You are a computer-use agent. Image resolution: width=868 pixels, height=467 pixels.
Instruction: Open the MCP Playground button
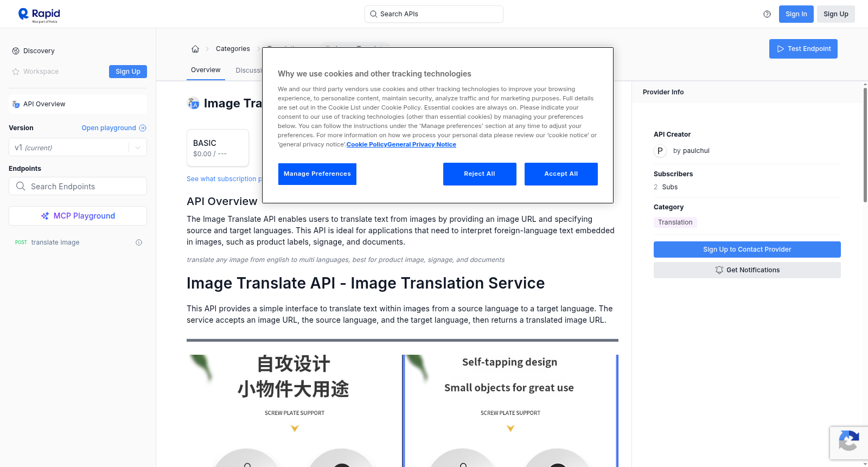[x=78, y=216]
